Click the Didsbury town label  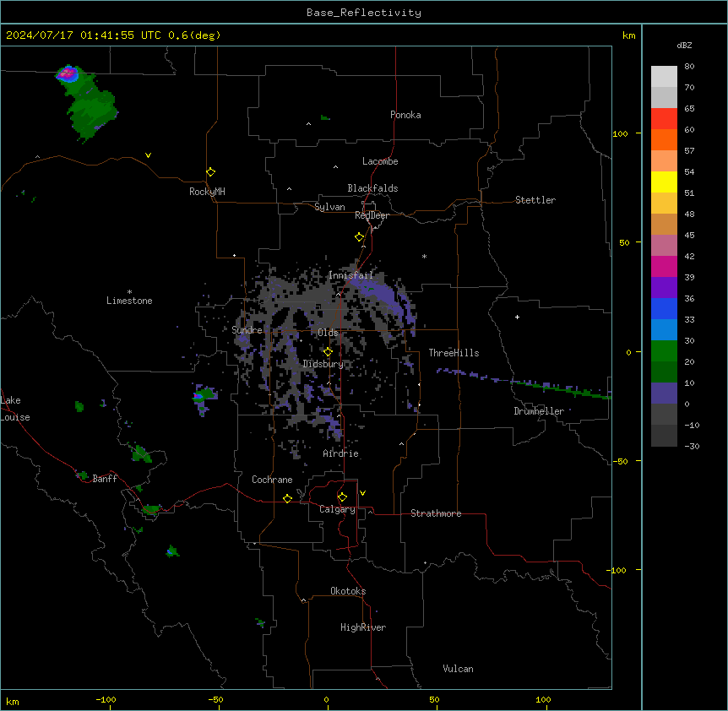[x=323, y=364]
